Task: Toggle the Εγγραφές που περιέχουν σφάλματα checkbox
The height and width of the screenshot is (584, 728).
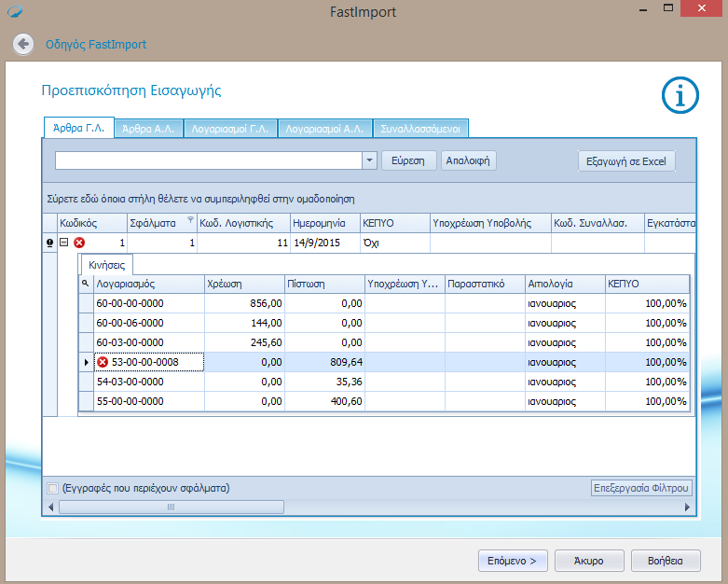Action: point(52,488)
